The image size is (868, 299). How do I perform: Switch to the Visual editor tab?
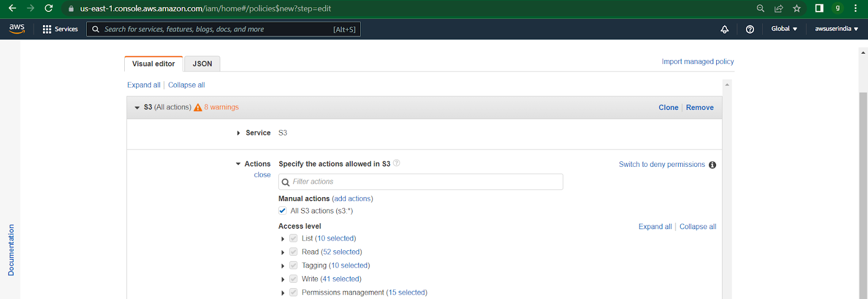(154, 63)
